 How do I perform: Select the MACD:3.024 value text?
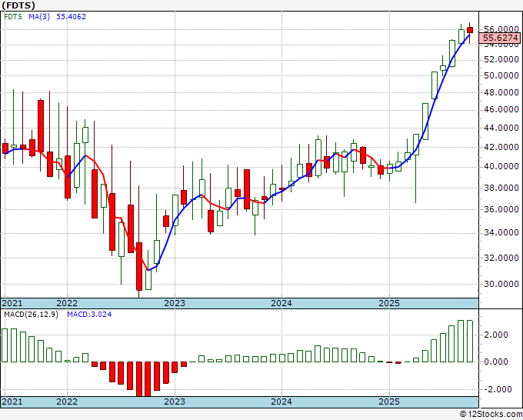[89, 315]
